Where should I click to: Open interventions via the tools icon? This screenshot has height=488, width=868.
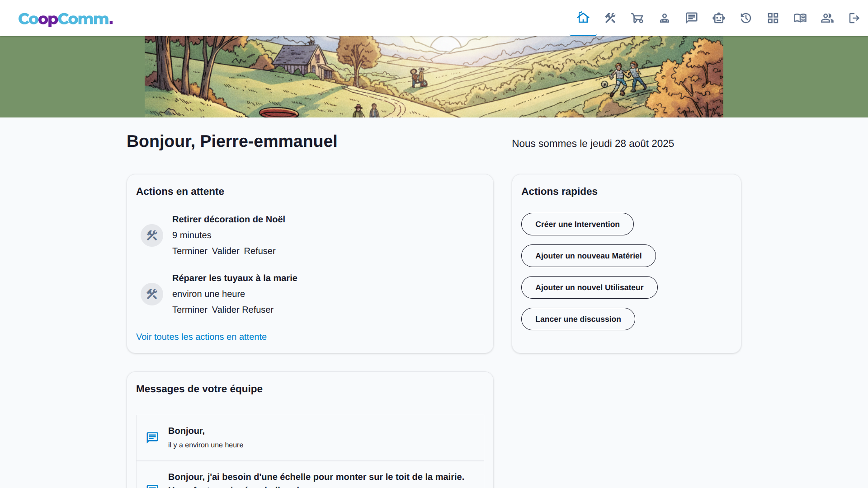pyautogui.click(x=610, y=18)
